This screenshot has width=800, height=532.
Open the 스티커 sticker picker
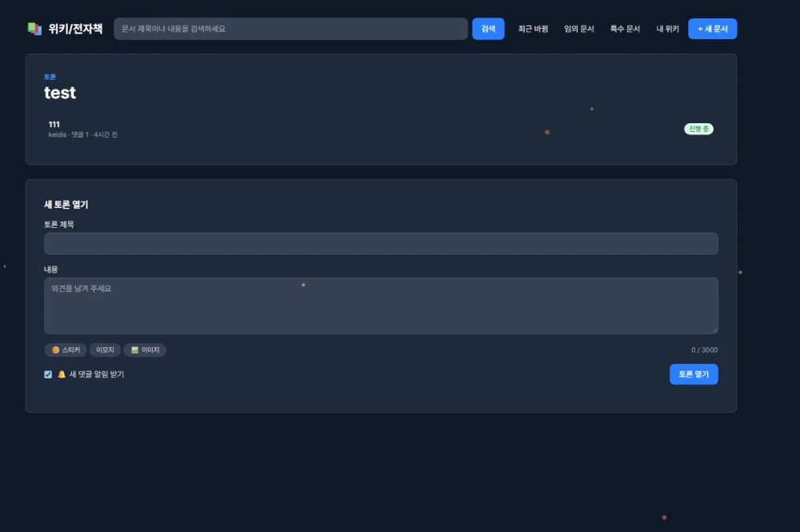click(x=66, y=350)
